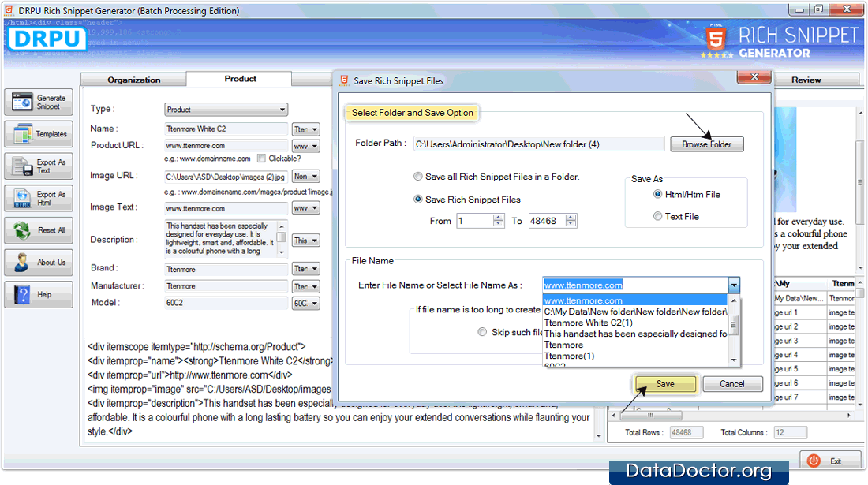Screen dimensions: 868x485
Task: Select Ttenmore White C2(1) list entry
Action: (x=635, y=323)
